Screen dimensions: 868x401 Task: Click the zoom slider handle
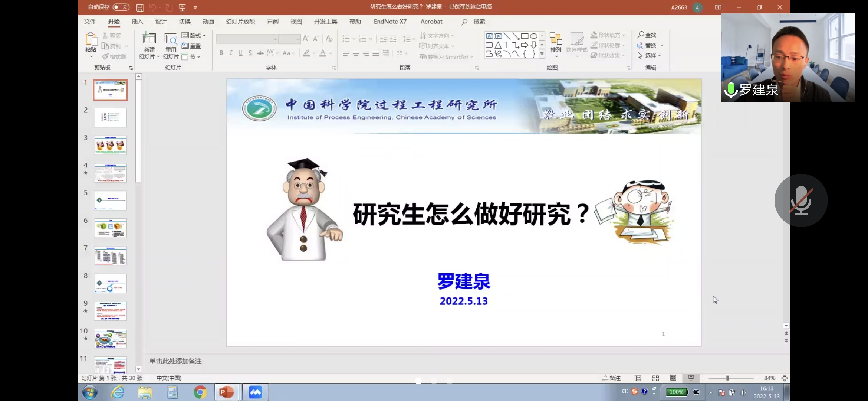[727, 378]
